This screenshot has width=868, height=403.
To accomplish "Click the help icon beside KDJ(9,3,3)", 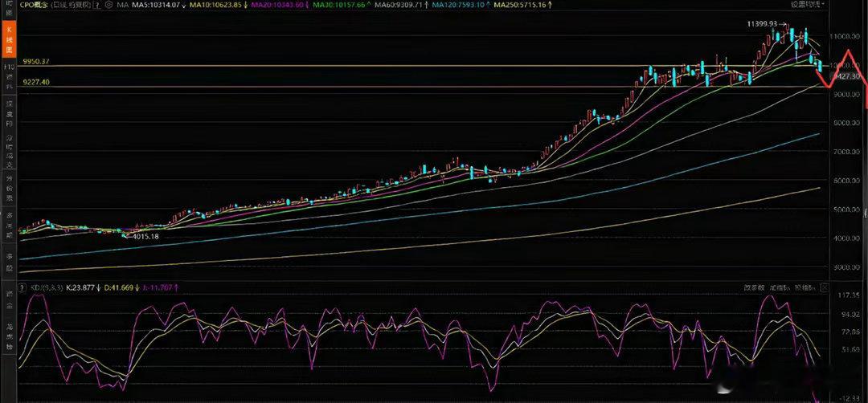I will (x=23, y=287).
